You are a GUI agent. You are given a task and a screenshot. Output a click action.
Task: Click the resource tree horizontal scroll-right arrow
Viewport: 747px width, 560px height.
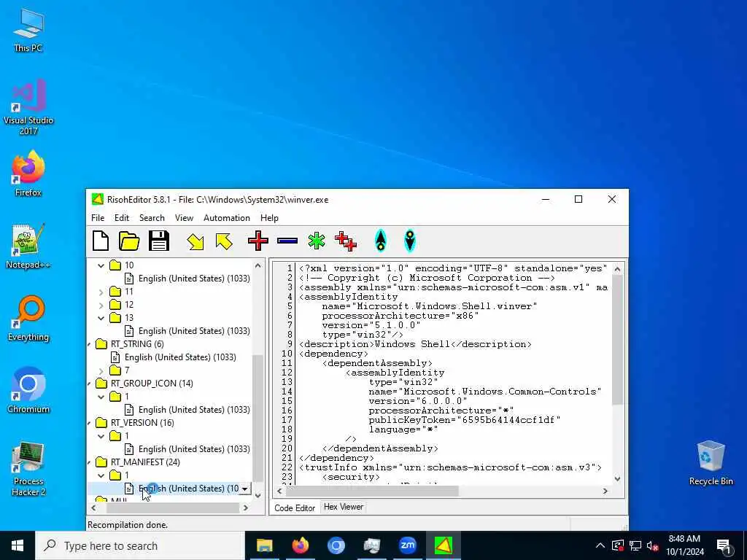tap(246, 508)
